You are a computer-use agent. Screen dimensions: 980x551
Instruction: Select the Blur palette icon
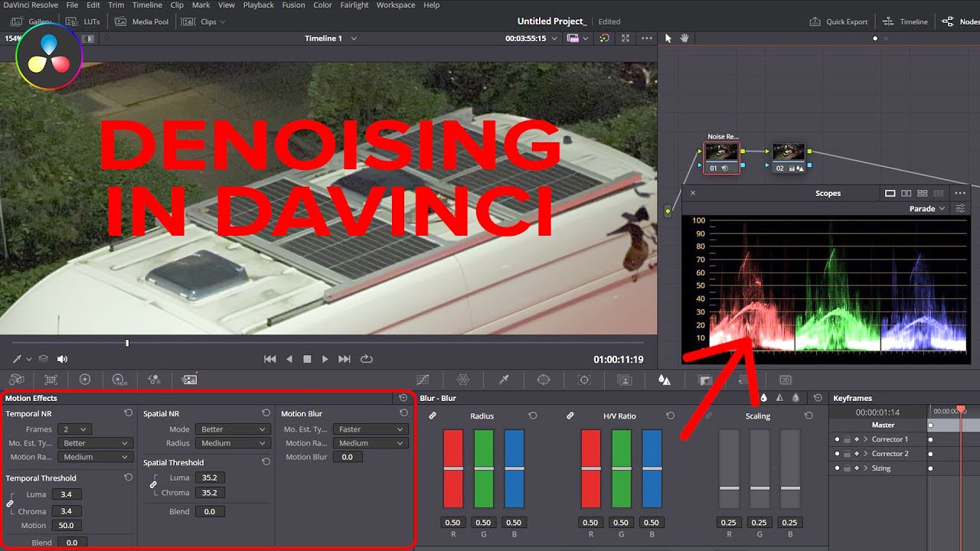pos(665,380)
